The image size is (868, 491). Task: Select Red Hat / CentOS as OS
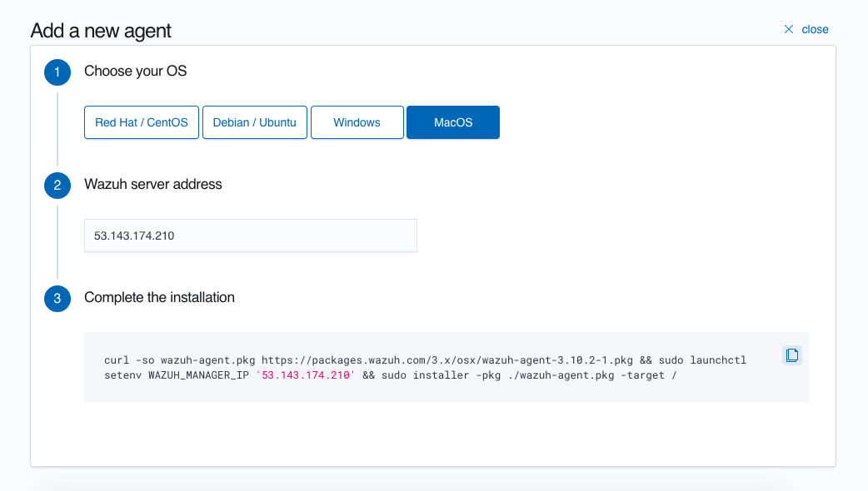coord(142,122)
